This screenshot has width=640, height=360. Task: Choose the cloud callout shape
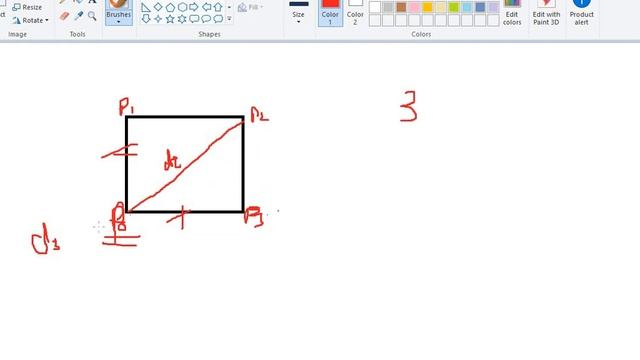[x=218, y=19]
